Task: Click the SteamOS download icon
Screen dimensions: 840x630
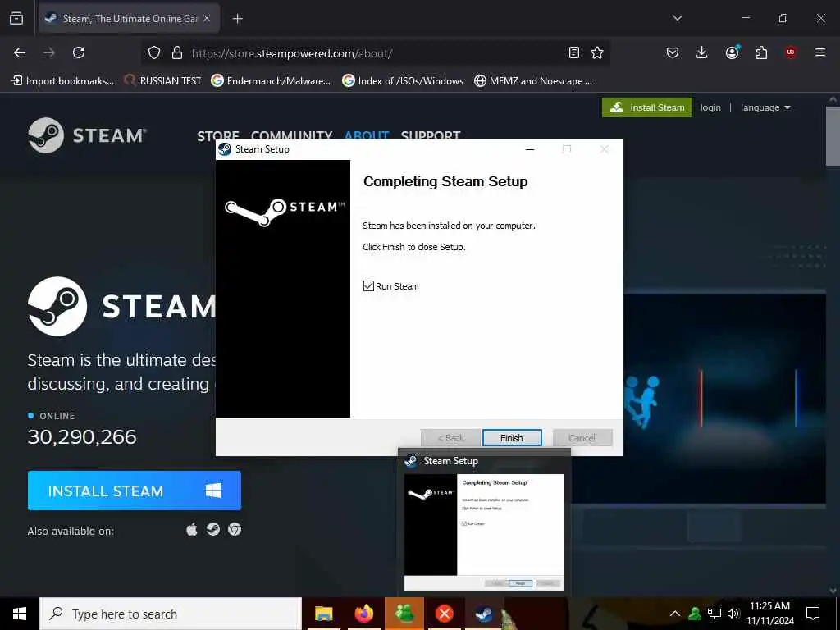Action: 213,529
